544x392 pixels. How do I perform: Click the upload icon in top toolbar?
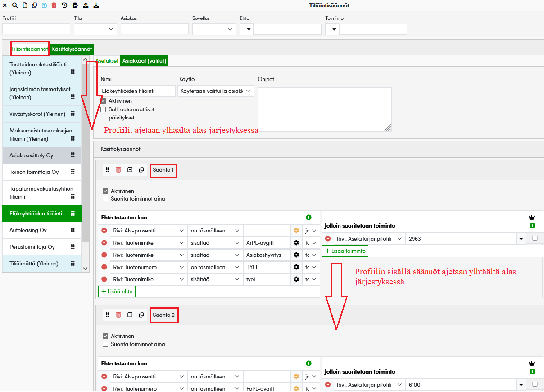[x=85, y=5]
